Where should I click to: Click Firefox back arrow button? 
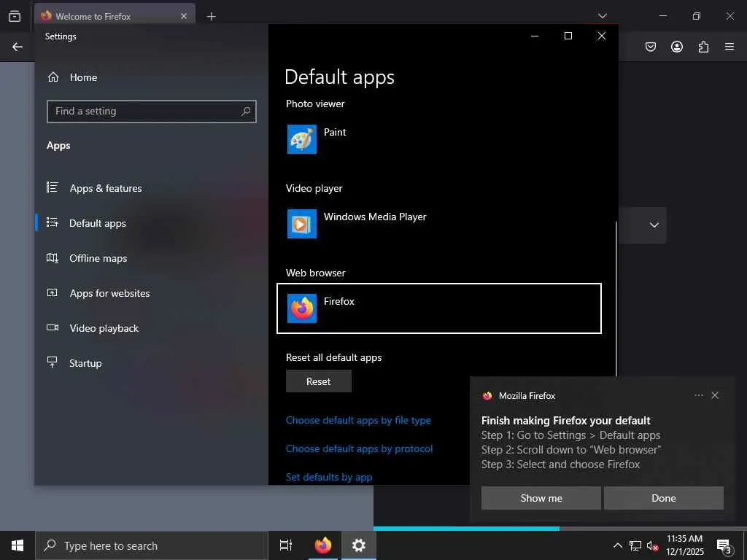tap(18, 47)
